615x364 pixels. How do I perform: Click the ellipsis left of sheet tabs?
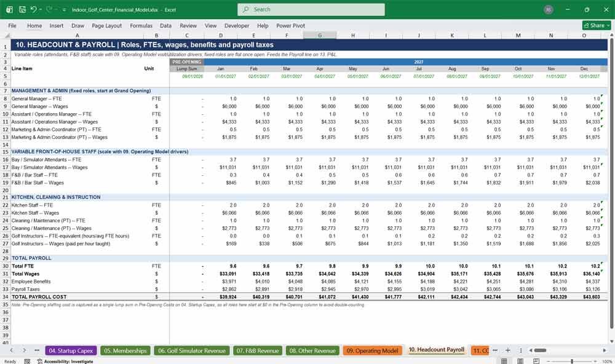[37, 350]
